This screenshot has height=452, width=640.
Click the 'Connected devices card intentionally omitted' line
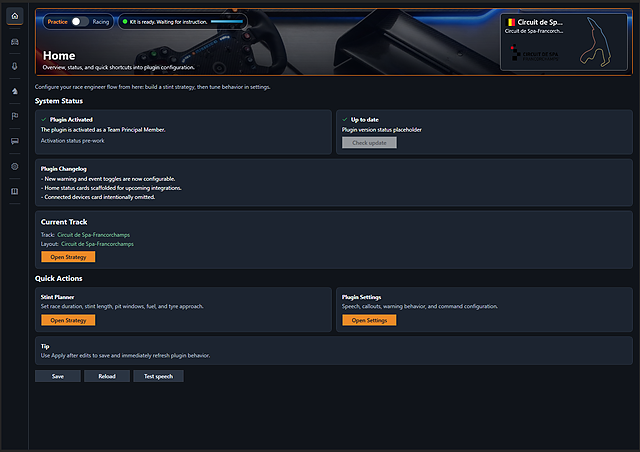[98, 197]
